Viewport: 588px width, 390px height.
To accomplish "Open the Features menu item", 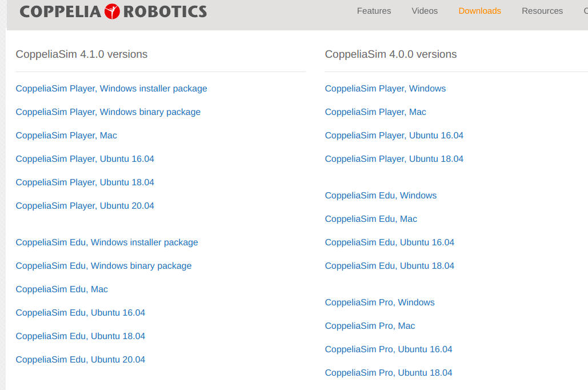I will point(374,11).
